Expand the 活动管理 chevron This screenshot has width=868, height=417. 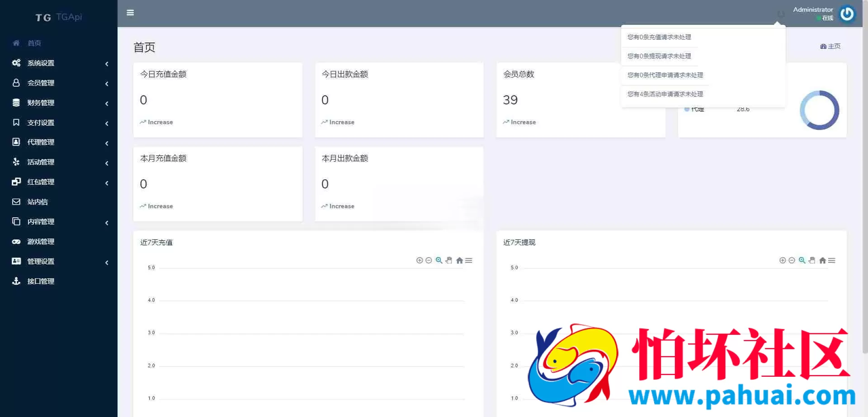click(x=107, y=163)
